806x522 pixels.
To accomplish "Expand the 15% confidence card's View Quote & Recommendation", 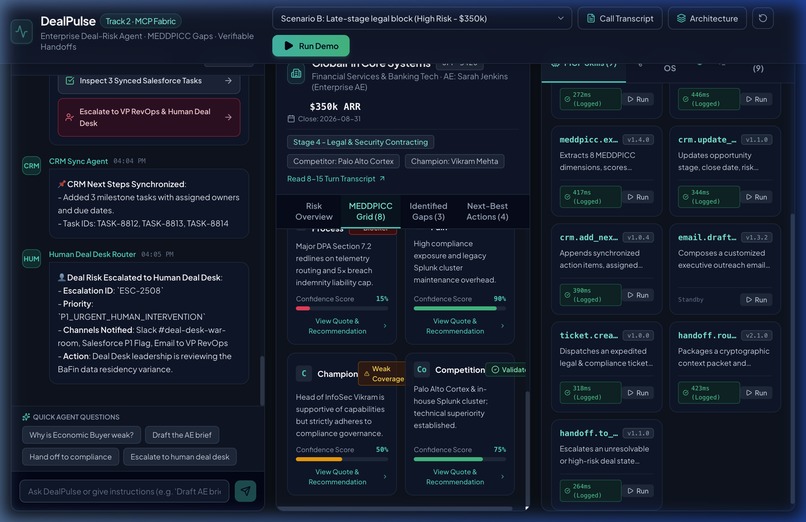I will tap(341, 326).
